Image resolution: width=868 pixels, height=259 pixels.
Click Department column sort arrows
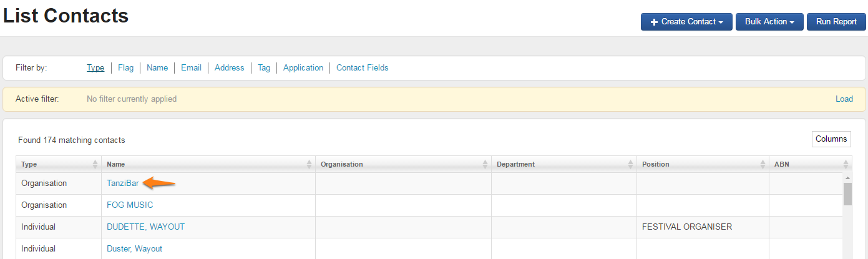click(630, 164)
